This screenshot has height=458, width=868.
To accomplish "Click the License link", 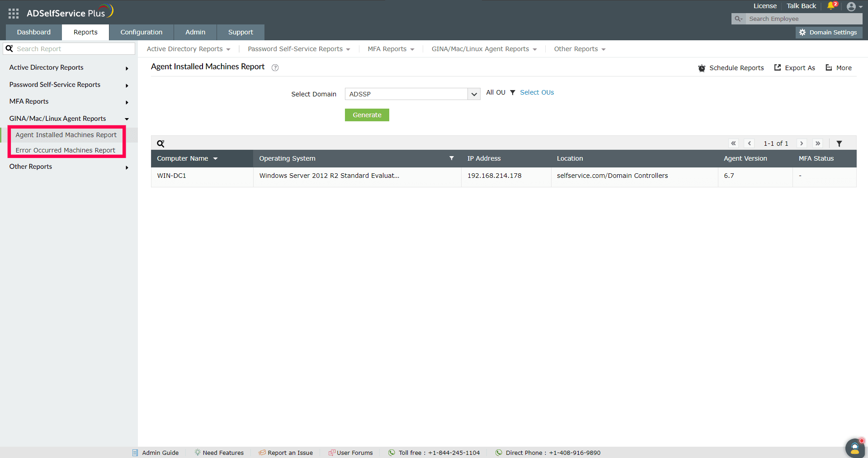I will (x=765, y=6).
